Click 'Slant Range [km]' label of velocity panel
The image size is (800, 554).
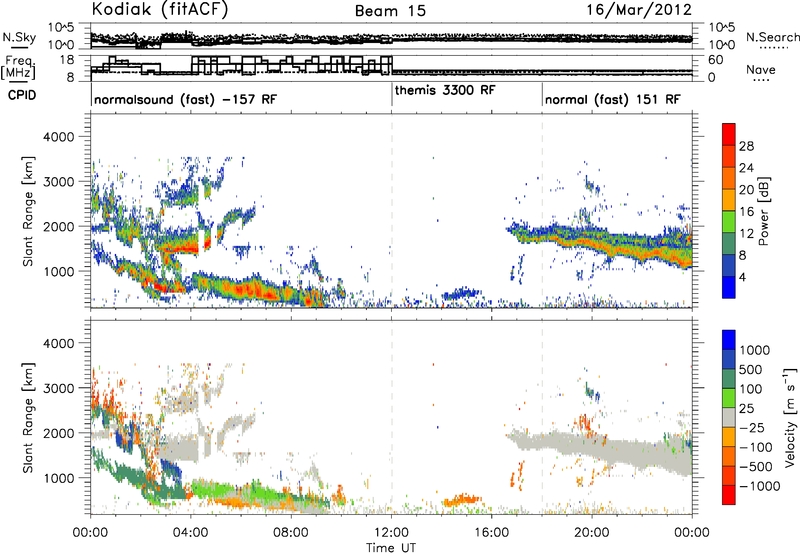click(x=28, y=418)
